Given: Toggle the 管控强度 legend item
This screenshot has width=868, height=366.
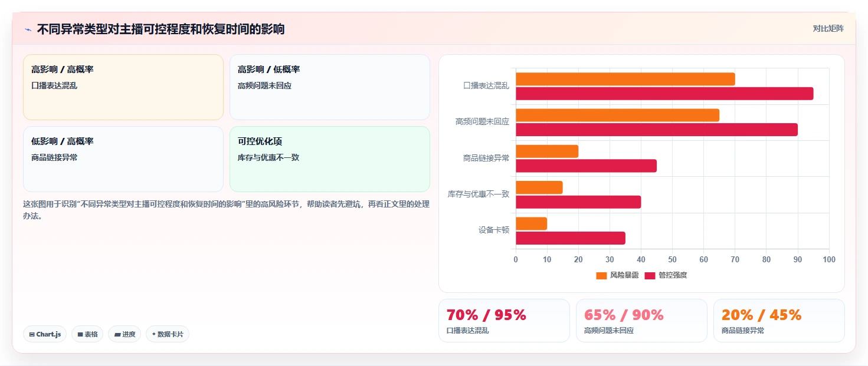Looking at the screenshot, I should 666,275.
